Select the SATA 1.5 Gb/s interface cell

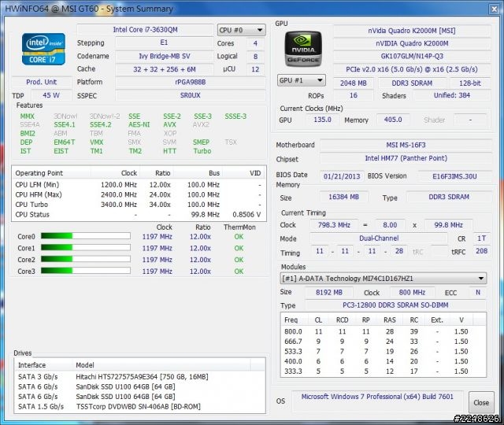click(x=41, y=406)
